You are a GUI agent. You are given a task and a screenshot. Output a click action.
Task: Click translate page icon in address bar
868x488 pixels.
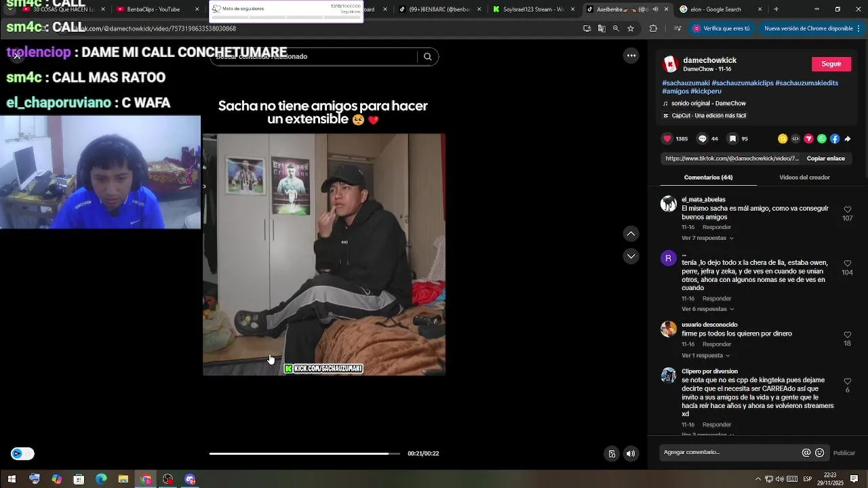pyautogui.click(x=601, y=28)
